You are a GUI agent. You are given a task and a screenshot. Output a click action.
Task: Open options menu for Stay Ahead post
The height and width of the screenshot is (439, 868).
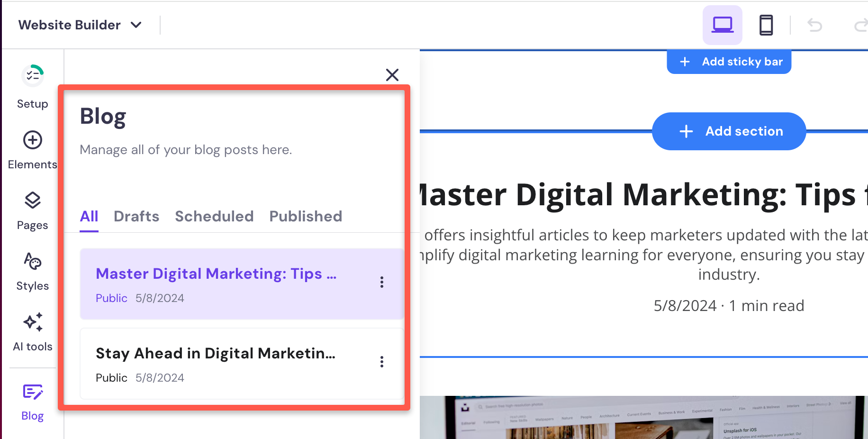382,362
